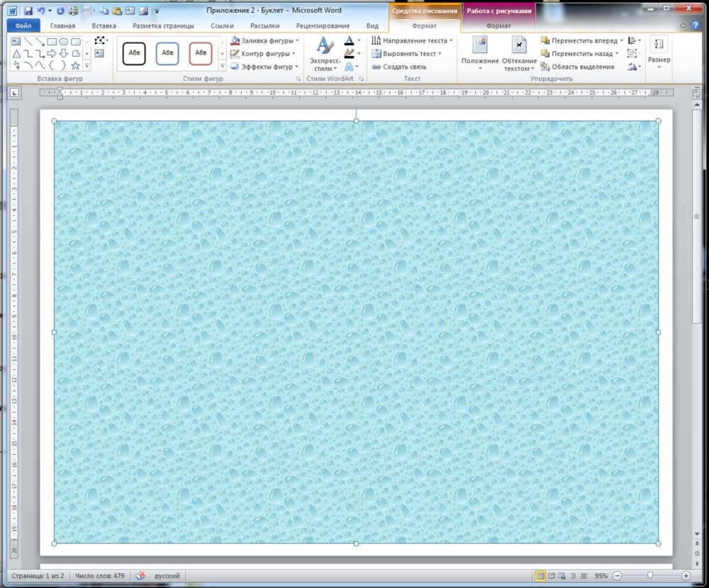Click the Размер (Size) icon
Viewport: 709px width, 588px height.
659,52
